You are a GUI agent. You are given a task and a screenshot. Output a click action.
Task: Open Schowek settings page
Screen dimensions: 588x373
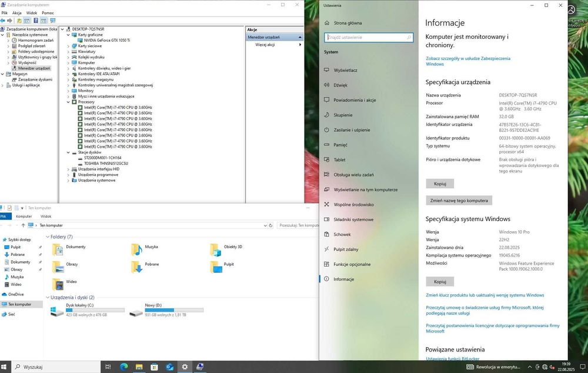click(342, 235)
